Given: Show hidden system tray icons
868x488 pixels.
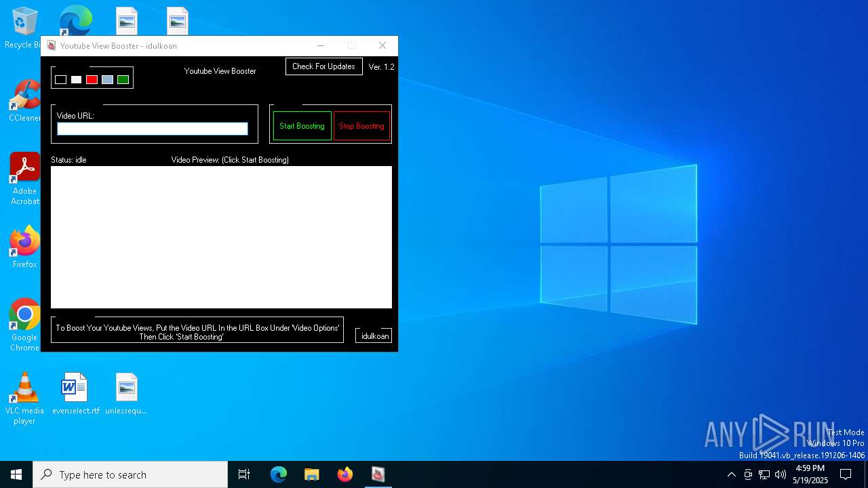Looking at the screenshot, I should pos(731,474).
